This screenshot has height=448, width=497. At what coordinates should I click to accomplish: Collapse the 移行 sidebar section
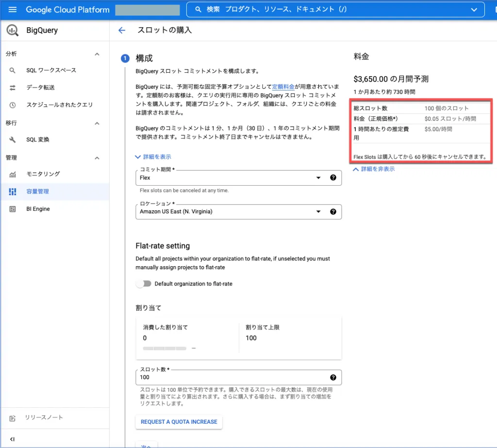(x=97, y=124)
